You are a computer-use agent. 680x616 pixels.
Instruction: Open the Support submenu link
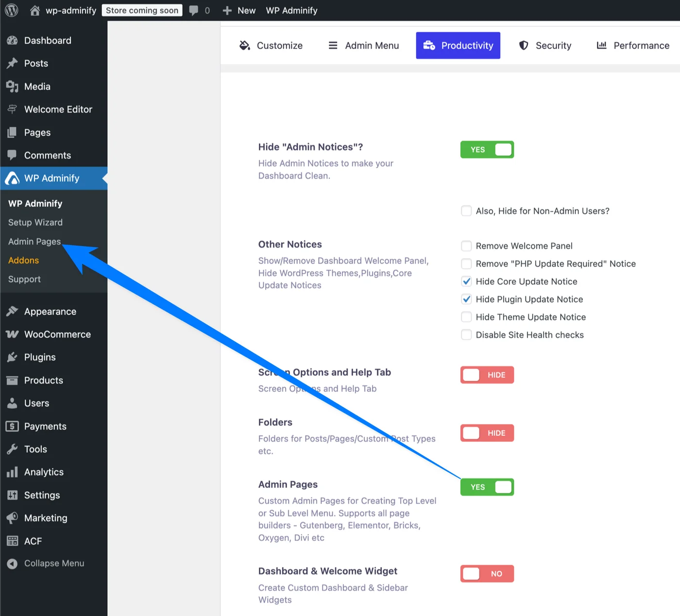pyautogui.click(x=24, y=279)
